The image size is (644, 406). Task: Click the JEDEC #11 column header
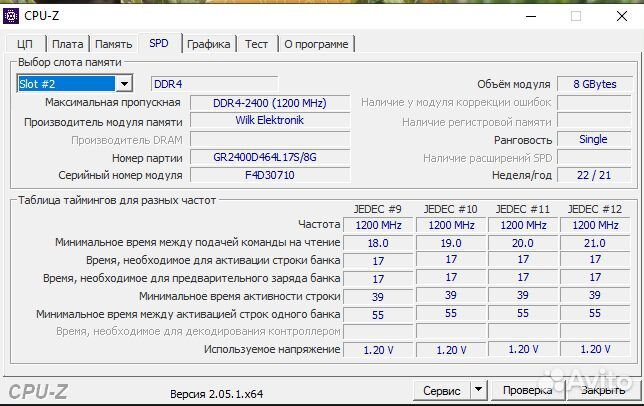pos(523,209)
